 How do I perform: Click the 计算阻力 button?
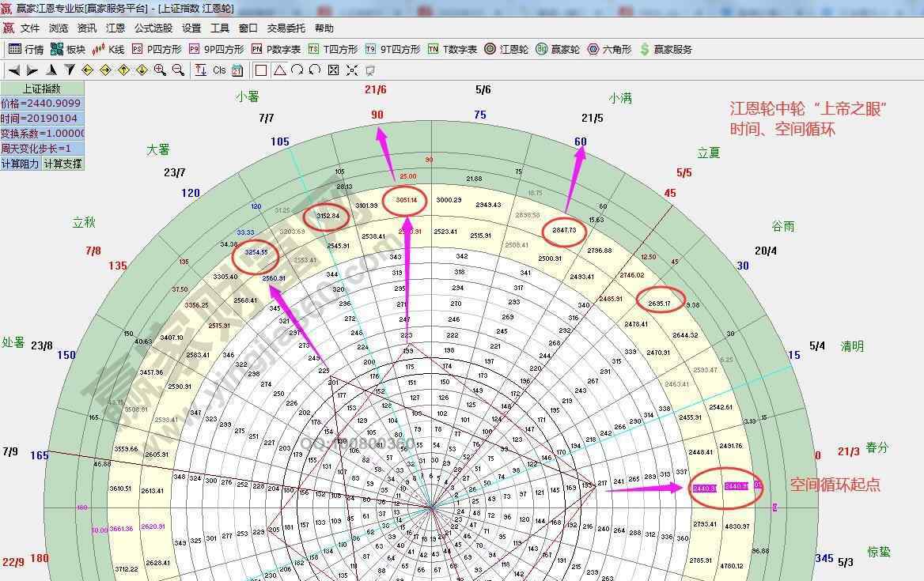[x=21, y=164]
